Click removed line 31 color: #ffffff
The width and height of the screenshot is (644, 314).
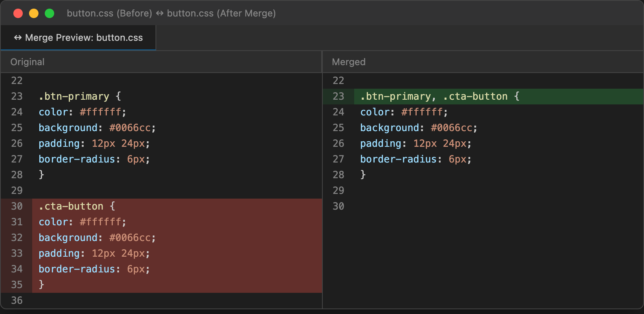point(177,222)
